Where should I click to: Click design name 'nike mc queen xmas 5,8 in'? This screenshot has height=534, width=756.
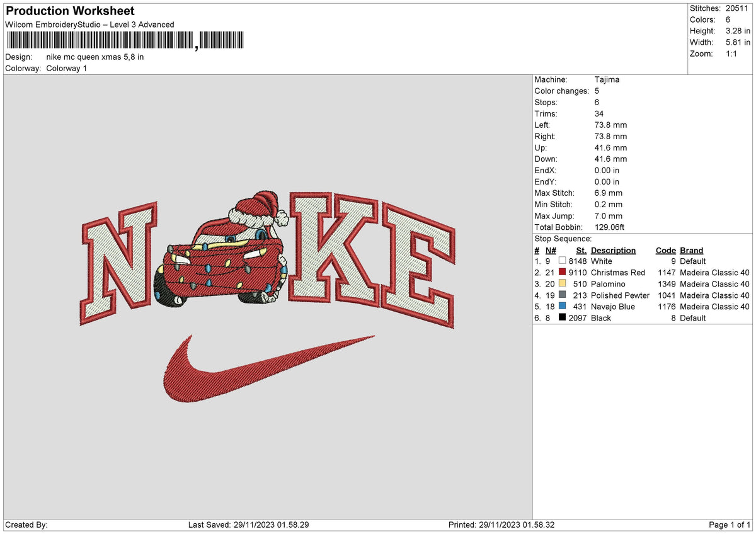tap(95, 57)
